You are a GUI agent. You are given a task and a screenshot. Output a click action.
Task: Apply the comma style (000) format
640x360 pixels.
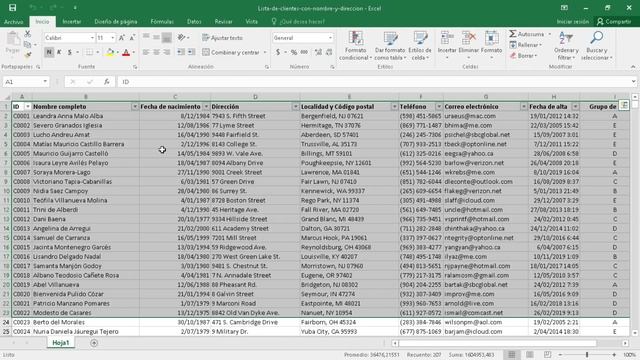pyautogui.click(x=304, y=52)
